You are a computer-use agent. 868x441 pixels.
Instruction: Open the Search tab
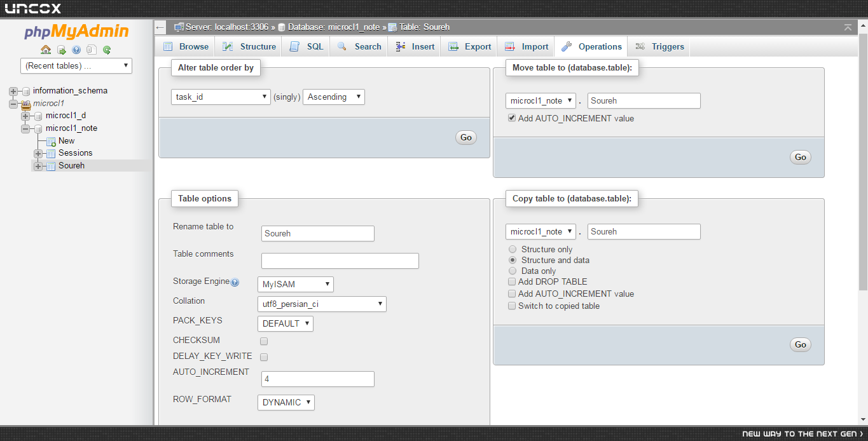coord(359,46)
